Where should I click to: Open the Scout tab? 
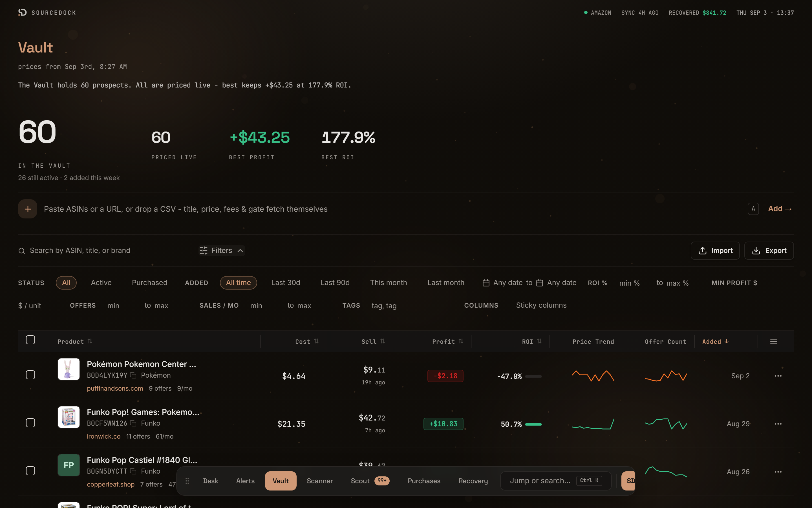[370, 481]
